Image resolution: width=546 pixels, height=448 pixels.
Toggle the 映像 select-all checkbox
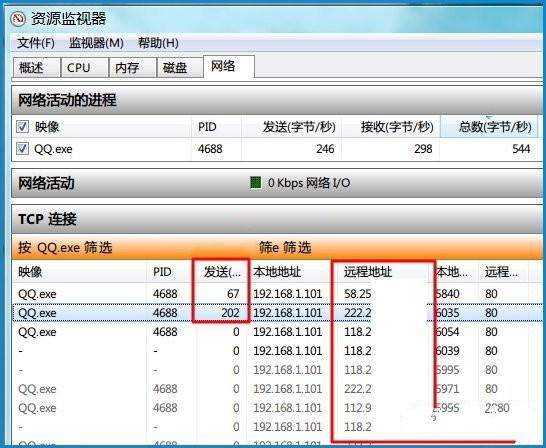(x=23, y=127)
